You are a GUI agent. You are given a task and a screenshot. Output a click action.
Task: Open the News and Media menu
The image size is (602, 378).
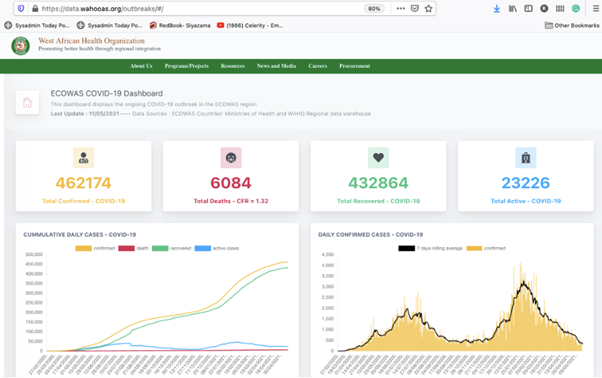point(276,66)
